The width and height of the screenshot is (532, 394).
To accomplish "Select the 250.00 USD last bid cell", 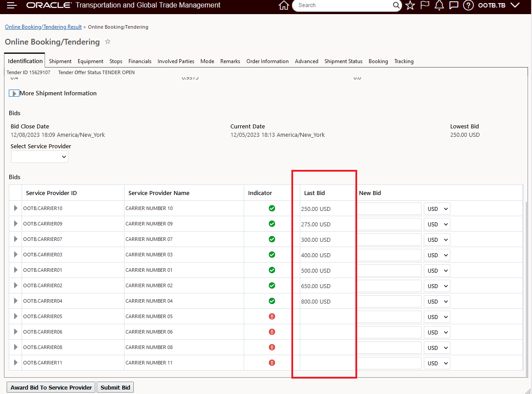I will pyautogui.click(x=316, y=209).
